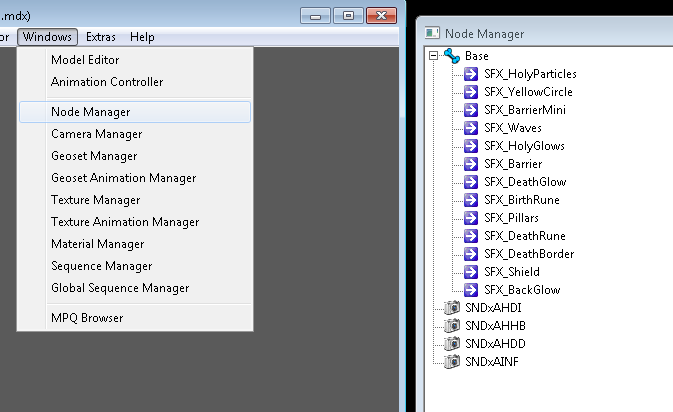
Task: Click the event icon beside SNDxAHHB
Action: (x=452, y=326)
